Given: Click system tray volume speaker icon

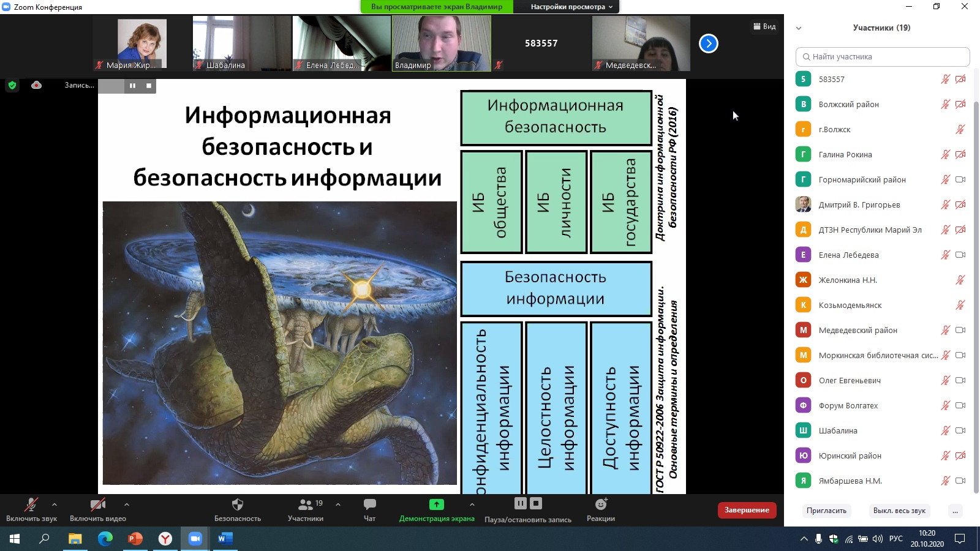Looking at the screenshot, I should (x=877, y=539).
